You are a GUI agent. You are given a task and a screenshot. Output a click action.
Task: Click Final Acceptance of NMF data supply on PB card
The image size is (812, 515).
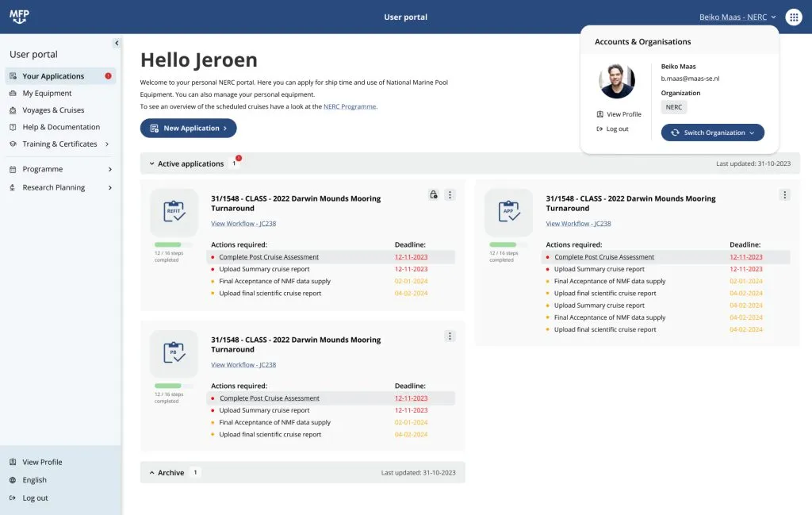point(274,423)
